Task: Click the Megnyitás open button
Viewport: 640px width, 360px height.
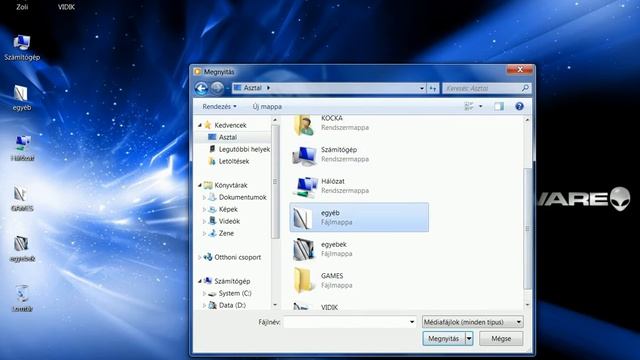Action: [x=444, y=338]
